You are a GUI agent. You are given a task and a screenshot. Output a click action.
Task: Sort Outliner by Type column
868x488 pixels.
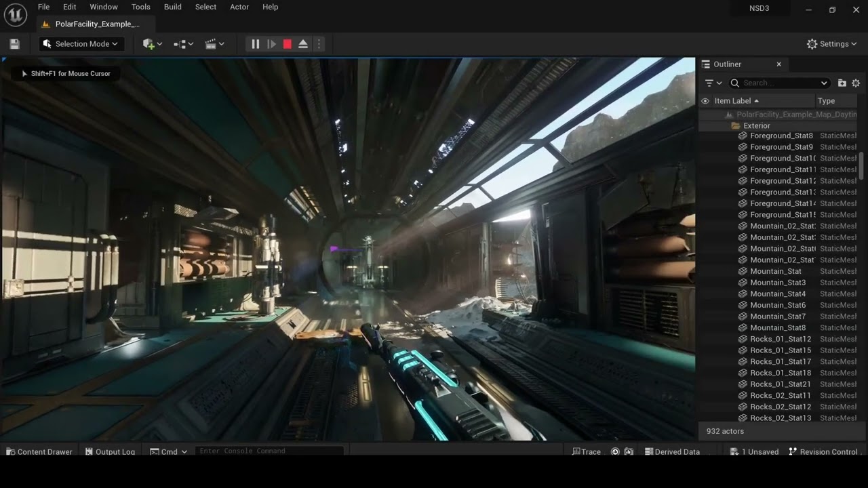click(826, 101)
